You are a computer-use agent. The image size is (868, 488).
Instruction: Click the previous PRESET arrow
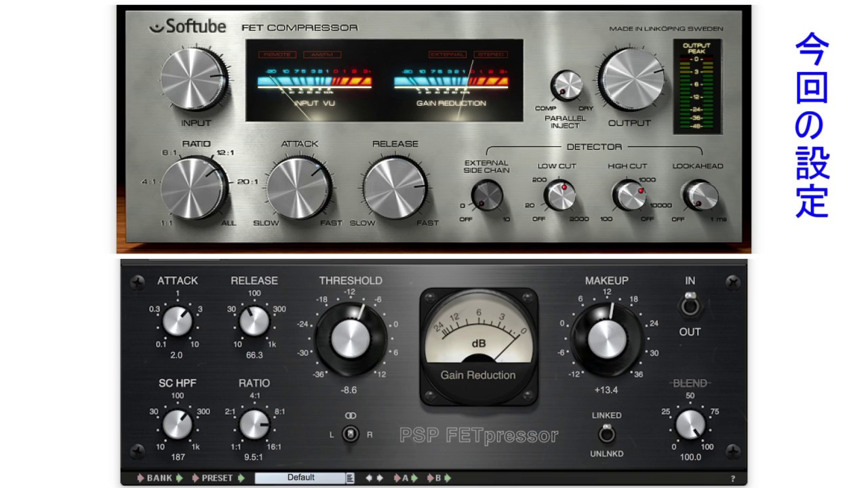pos(196,478)
